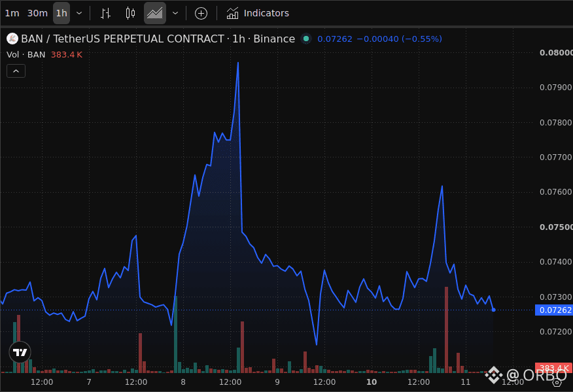Click the 0.07900 price axis label
The height and width of the screenshot is (392, 573).
555,88
